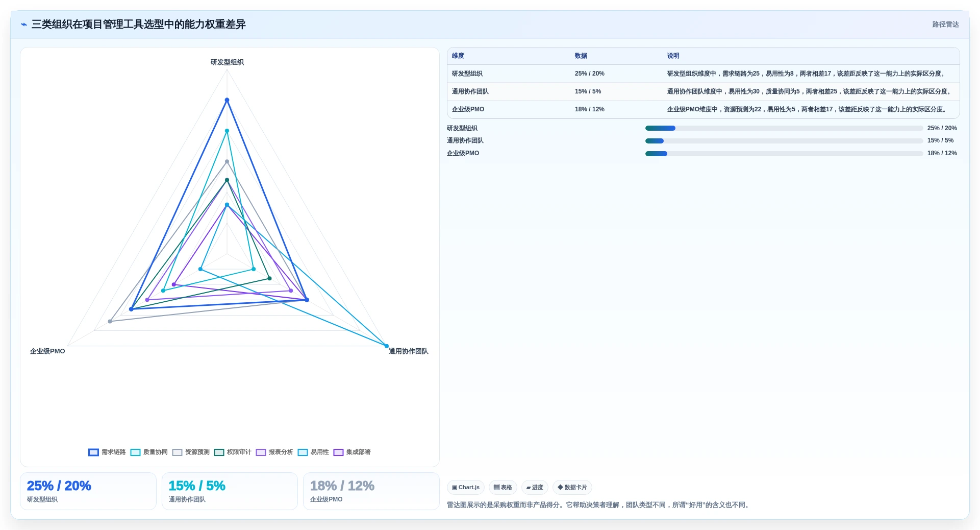
Task: Click the 表格 tag chip
Action: 503,488
